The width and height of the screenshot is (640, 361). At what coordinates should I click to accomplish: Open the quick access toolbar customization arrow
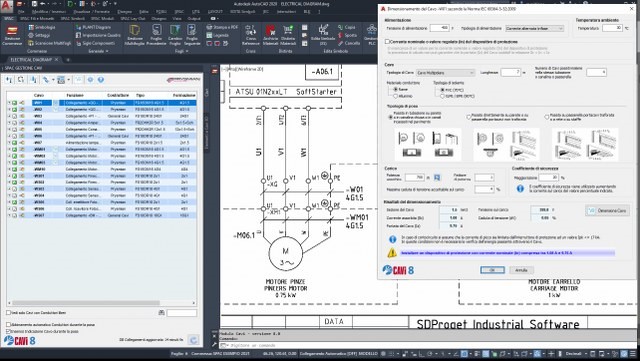tap(116, 4)
